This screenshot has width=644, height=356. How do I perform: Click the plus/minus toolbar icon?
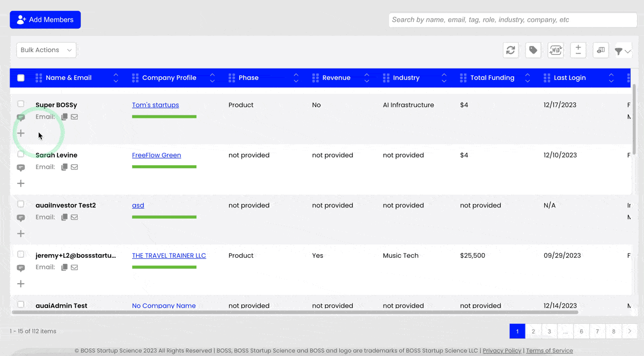578,50
